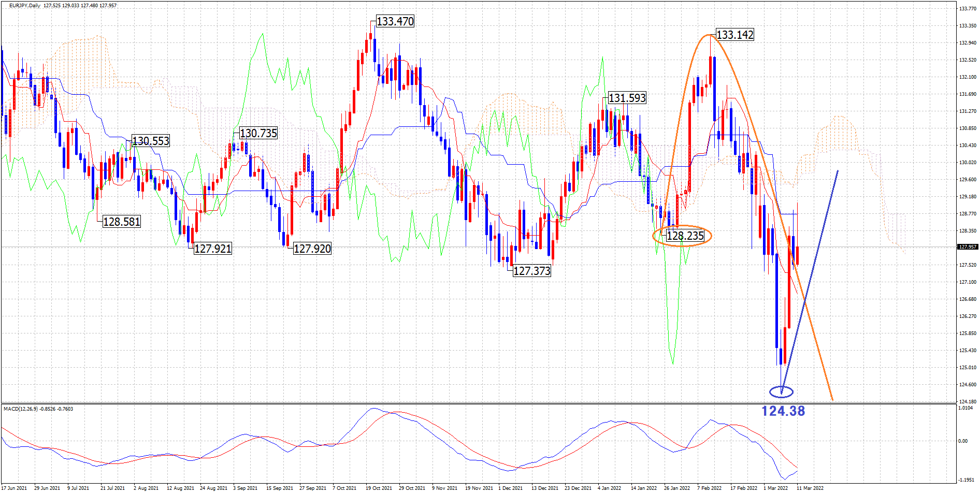980x494 pixels.
Task: Click the 7 Feb 2022 date label
Action: [x=709, y=488]
